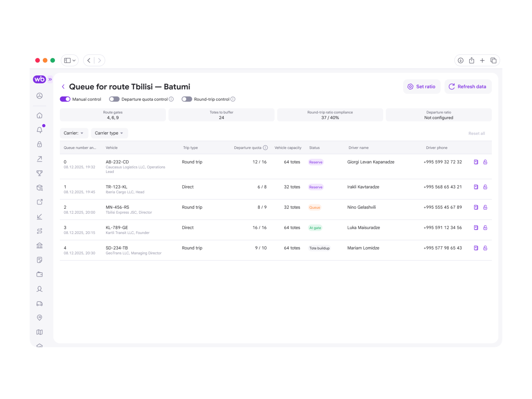The image size is (532, 399).
Task: Click the At gate status badge
Action: click(x=315, y=228)
